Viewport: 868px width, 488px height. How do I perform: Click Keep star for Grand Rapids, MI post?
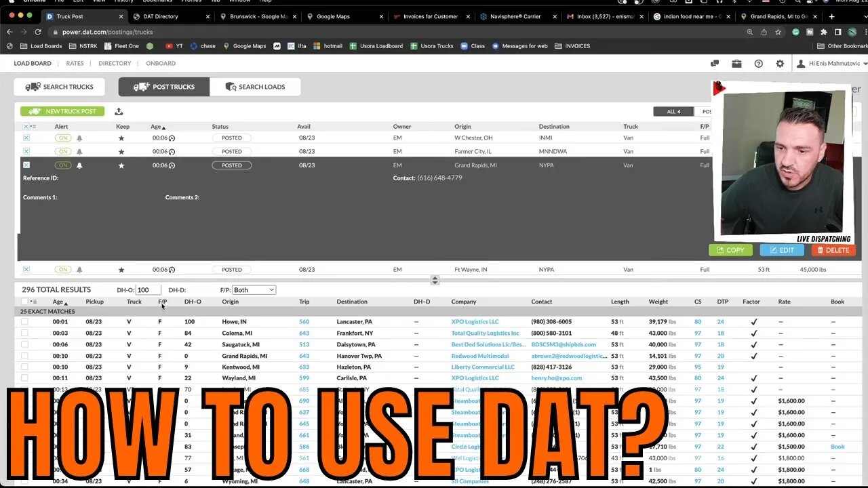click(121, 165)
